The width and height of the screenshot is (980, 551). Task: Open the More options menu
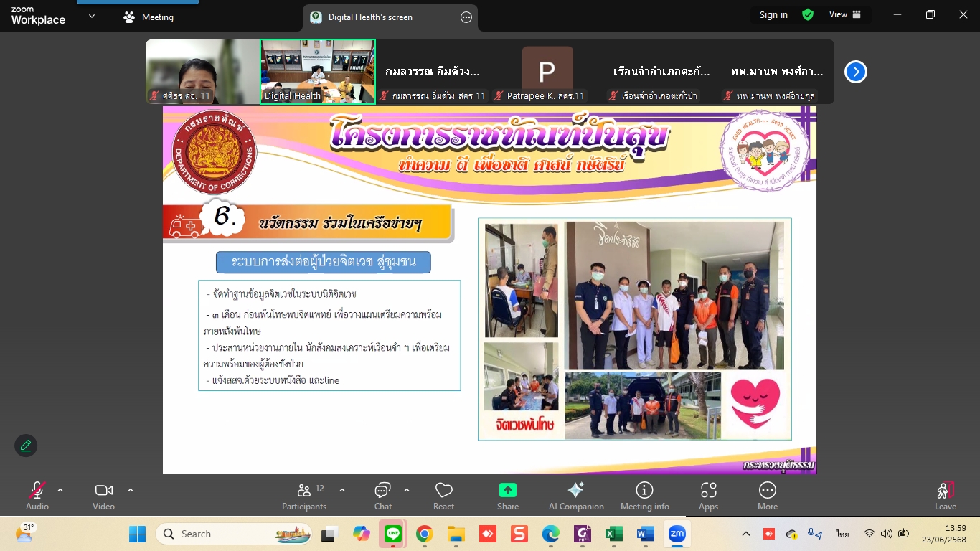coord(768,496)
